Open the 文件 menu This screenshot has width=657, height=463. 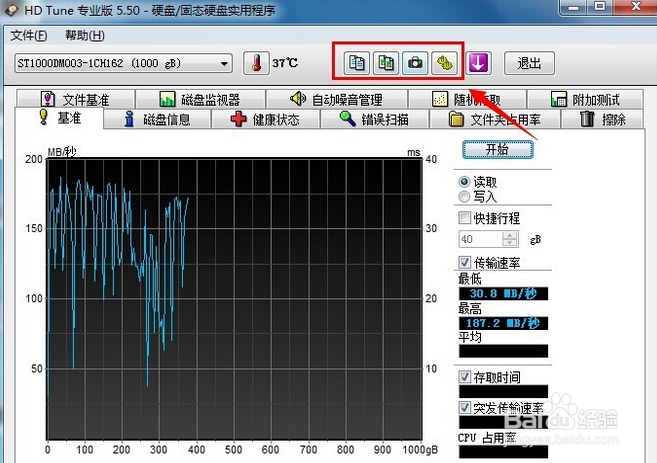(28, 36)
